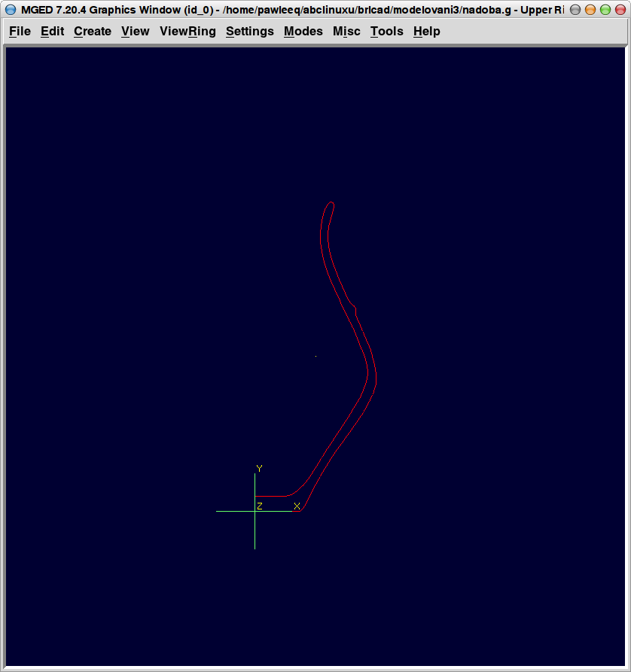Viewport: 631px width, 672px height.
Task: Click the Z label at the axes origin
Action: tap(259, 506)
